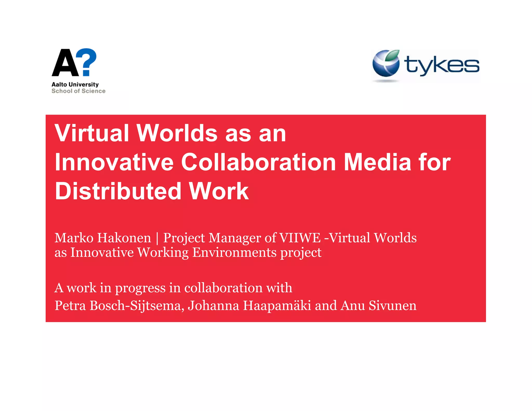This screenshot has width=532, height=411.
Task: Click the name 'Johanna Haapamäki'
Action: coord(249,306)
